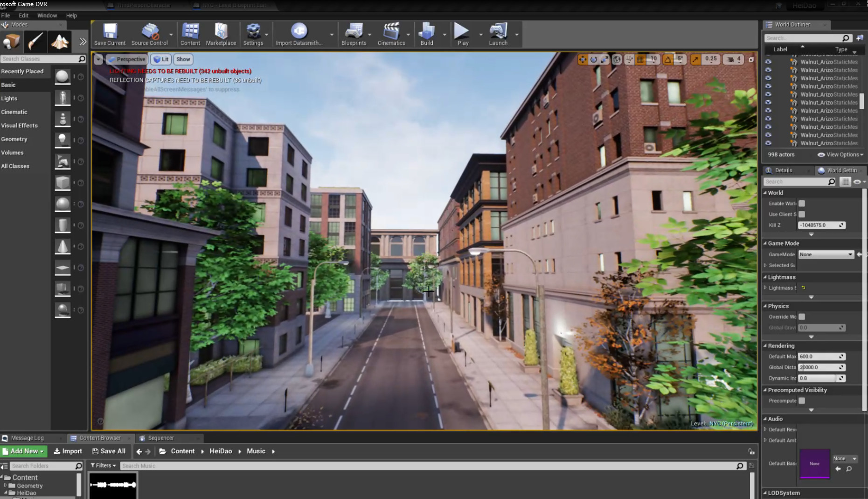
Task: Toggle the Use Client S checkbox
Action: tap(802, 214)
